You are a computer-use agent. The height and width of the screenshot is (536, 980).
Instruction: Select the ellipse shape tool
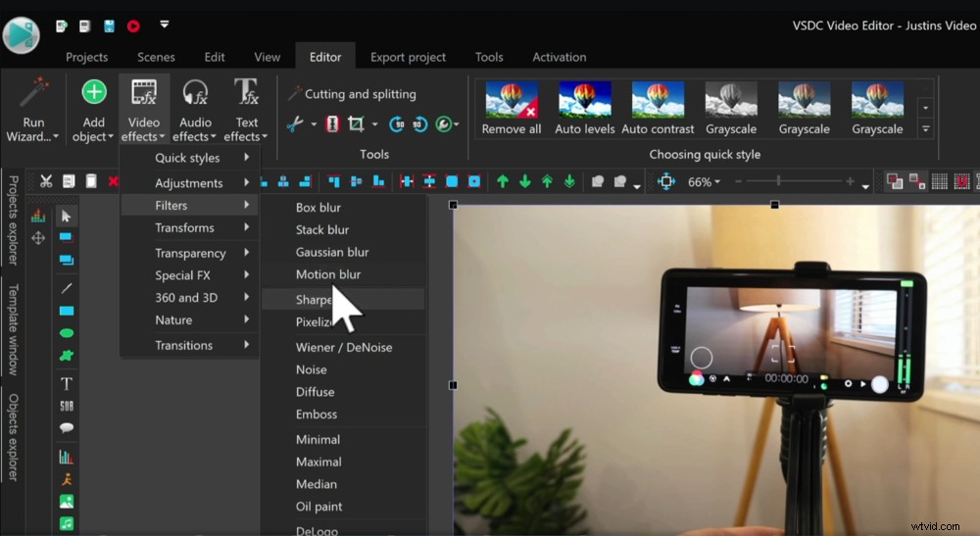(x=67, y=333)
